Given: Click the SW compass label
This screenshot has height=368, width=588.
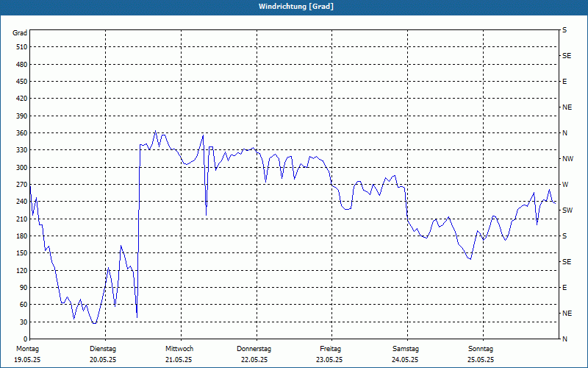Looking at the screenshot, I should coord(567,210).
